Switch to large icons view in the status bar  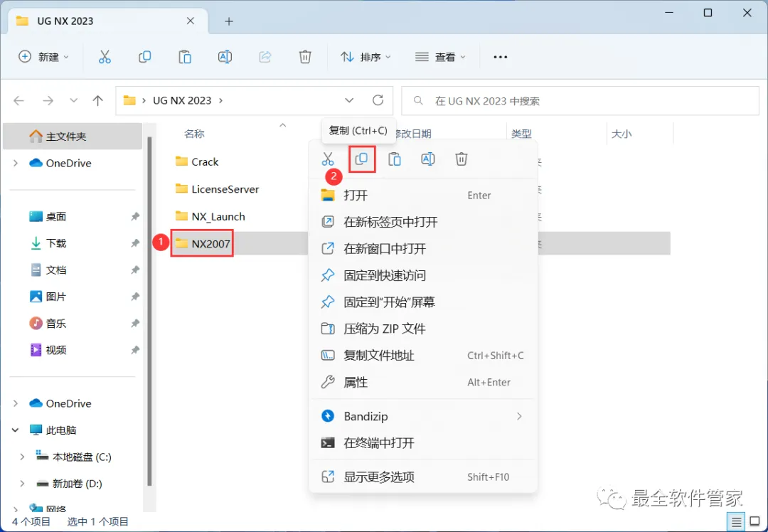pos(754,522)
